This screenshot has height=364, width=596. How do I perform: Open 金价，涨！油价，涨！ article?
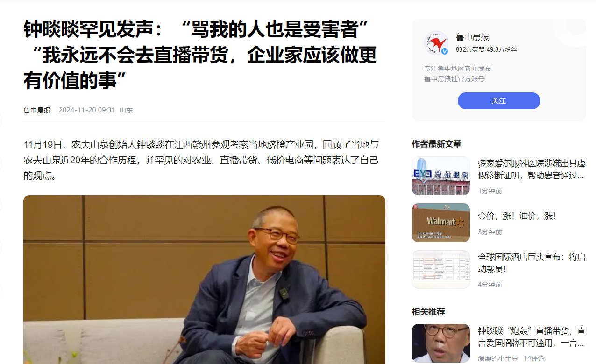(517, 216)
